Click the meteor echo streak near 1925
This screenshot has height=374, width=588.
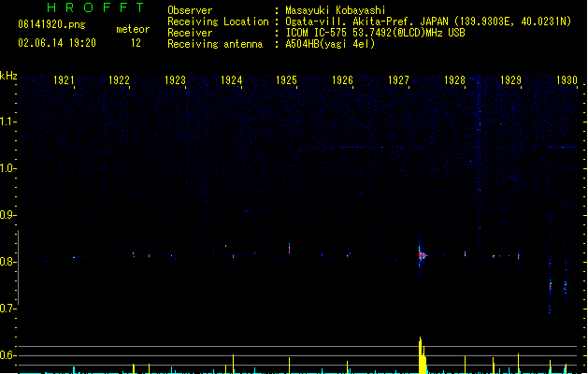(289, 249)
